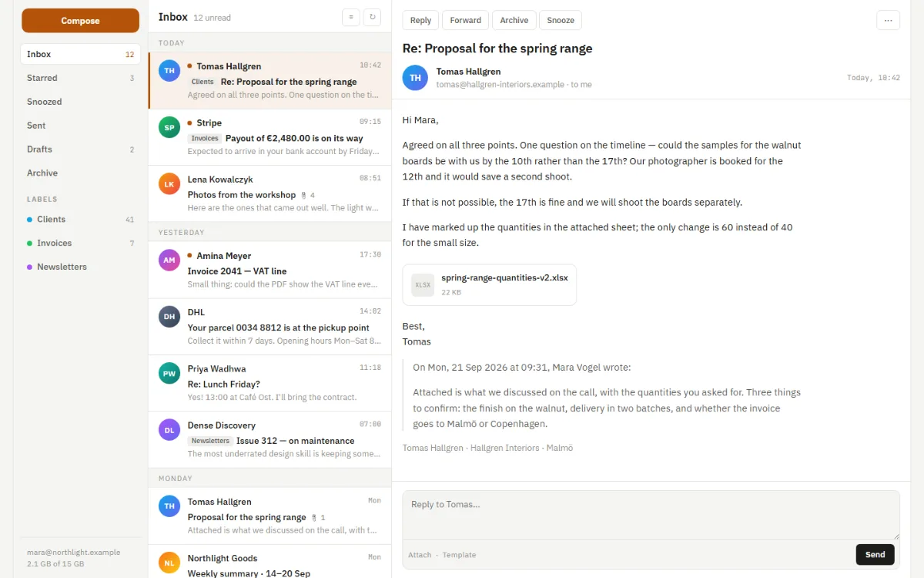Open the Archive folder in sidebar
The width and height of the screenshot is (924, 578).
pyautogui.click(x=80, y=173)
